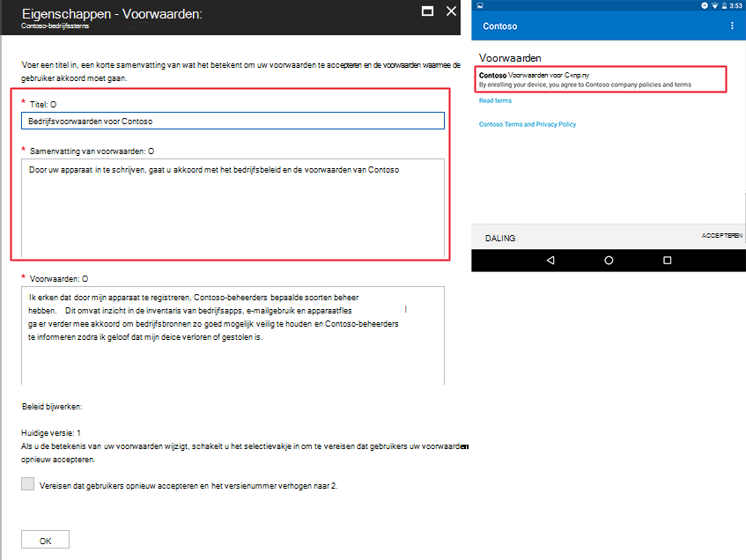The image size is (746, 560).
Task: Open Contoso Terms and Privacy Policy link
Action: pos(528,124)
